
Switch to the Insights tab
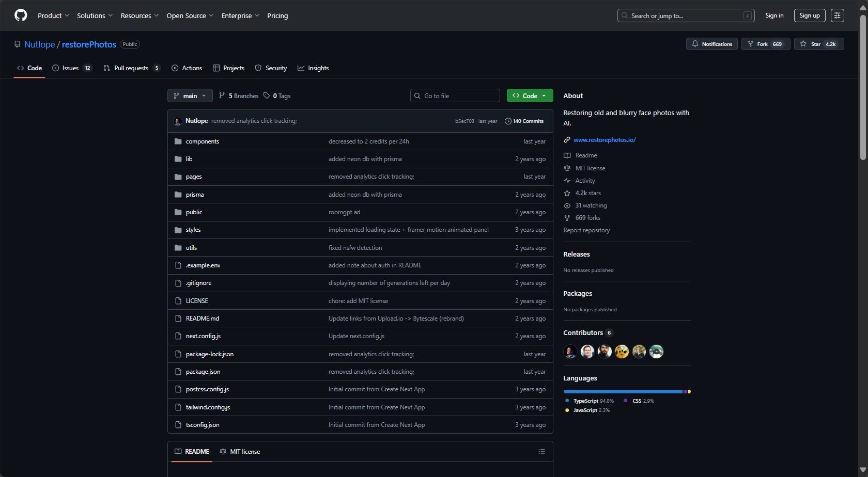point(313,68)
